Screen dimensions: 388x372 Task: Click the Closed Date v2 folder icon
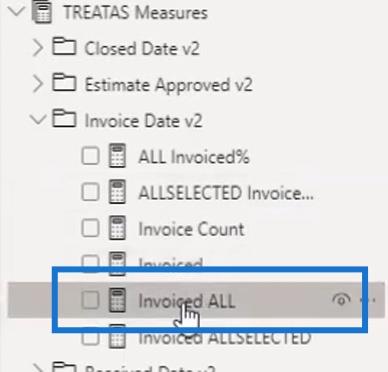tap(64, 47)
